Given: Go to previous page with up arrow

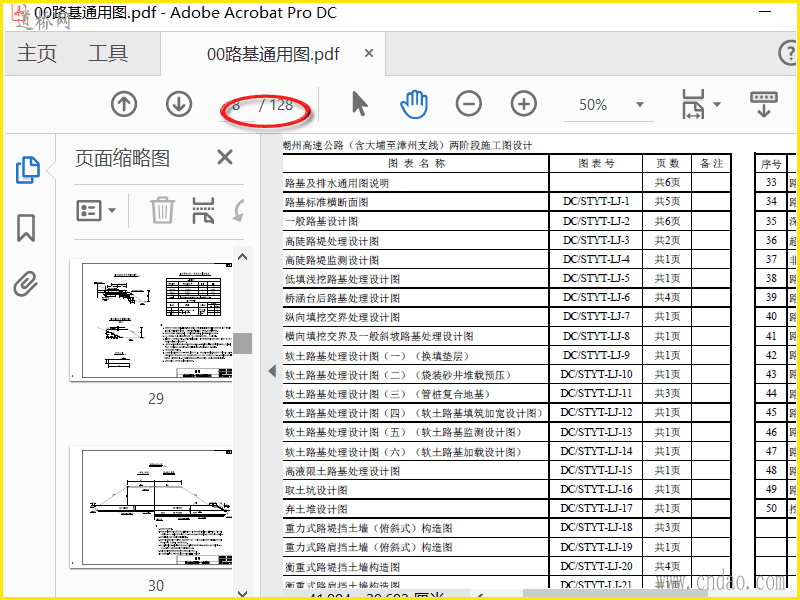Looking at the screenshot, I should pos(124,104).
